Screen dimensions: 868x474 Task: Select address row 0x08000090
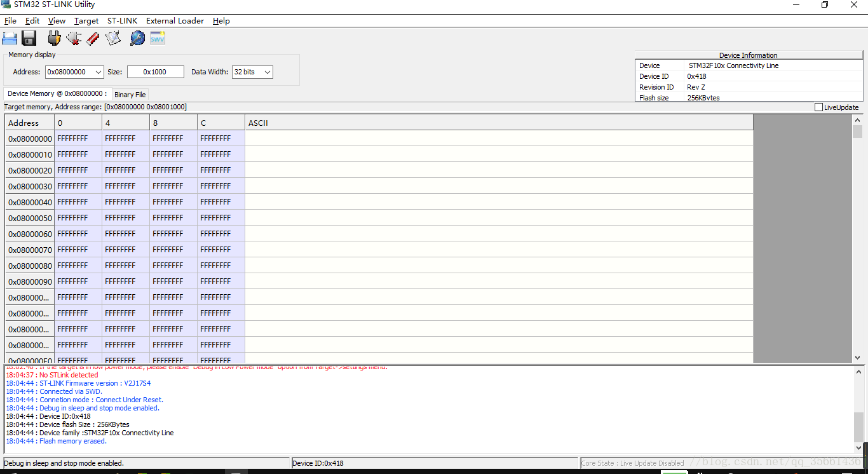[30, 281]
